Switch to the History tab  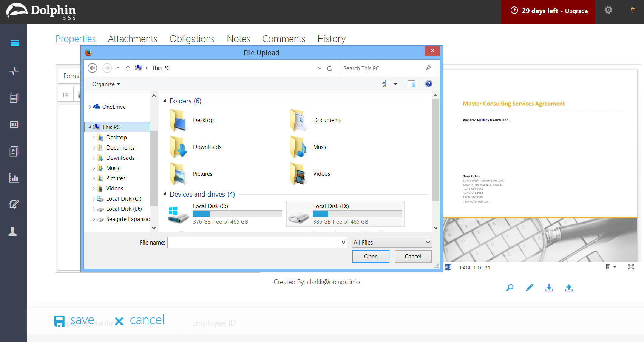(332, 39)
